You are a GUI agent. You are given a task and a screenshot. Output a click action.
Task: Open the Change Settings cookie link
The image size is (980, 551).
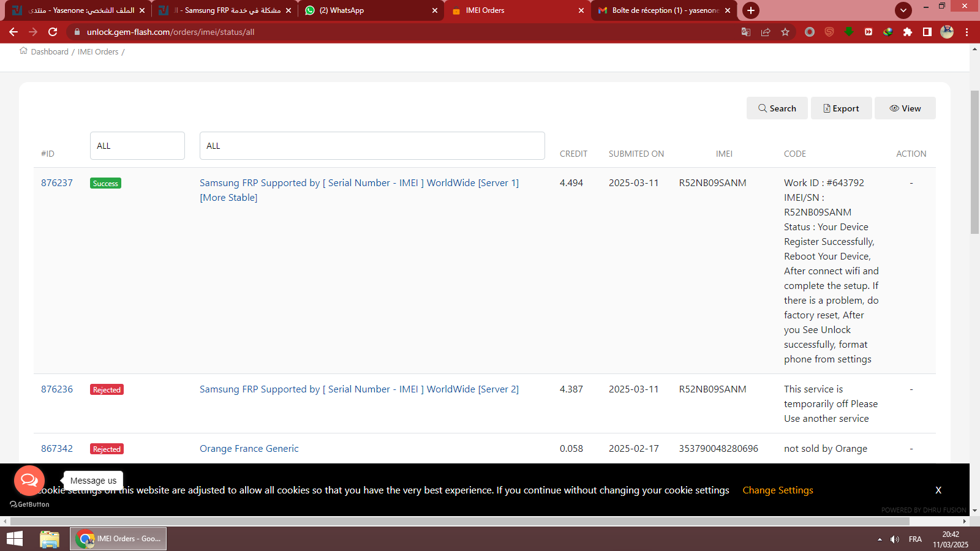[778, 490]
